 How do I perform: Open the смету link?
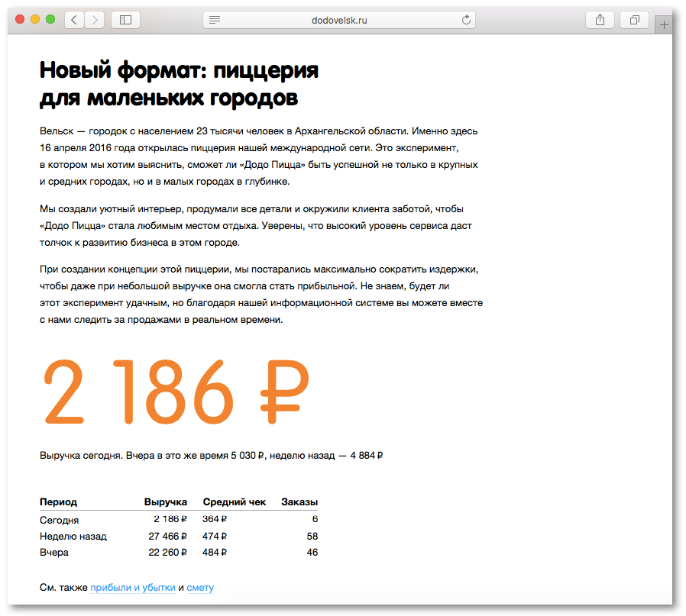coord(200,588)
